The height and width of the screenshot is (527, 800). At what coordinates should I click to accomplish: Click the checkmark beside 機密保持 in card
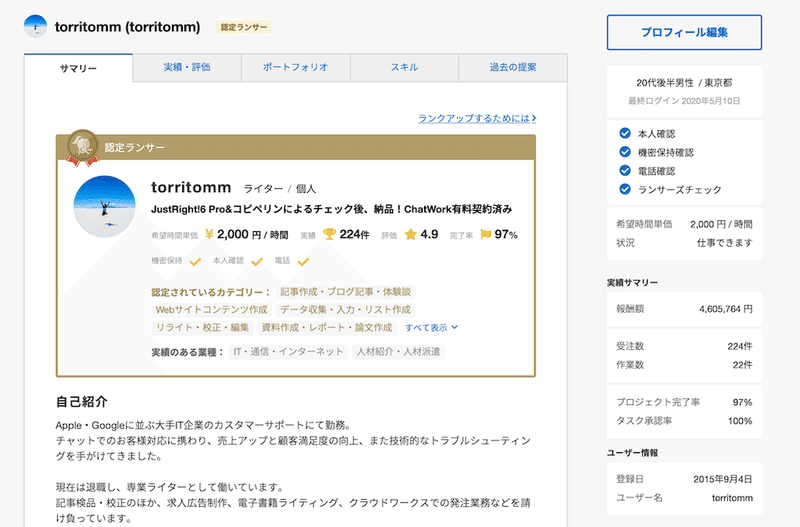coord(195,262)
